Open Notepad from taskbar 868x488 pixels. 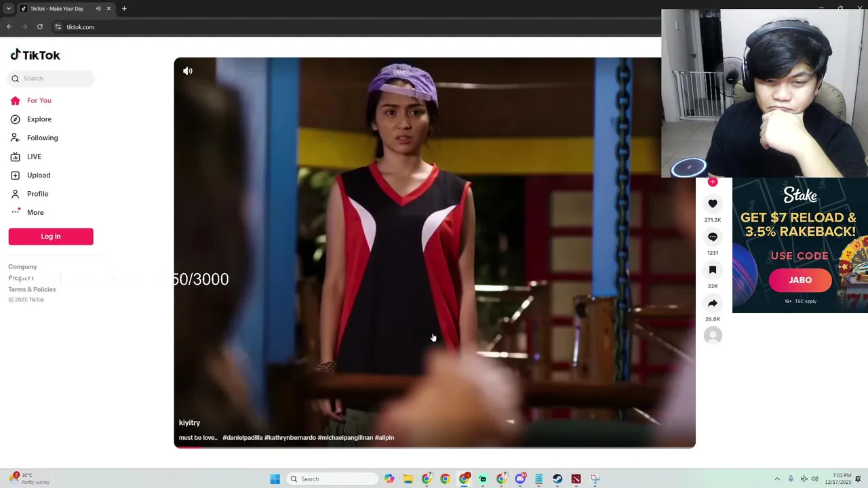click(538, 479)
